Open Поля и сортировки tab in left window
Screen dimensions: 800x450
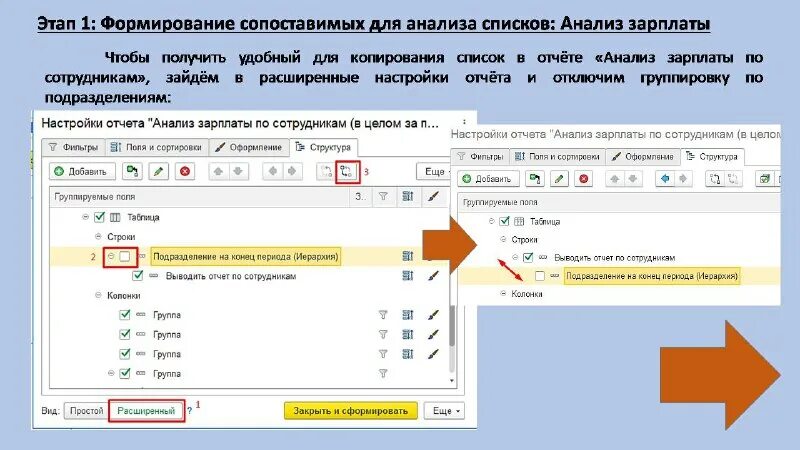tap(157, 147)
